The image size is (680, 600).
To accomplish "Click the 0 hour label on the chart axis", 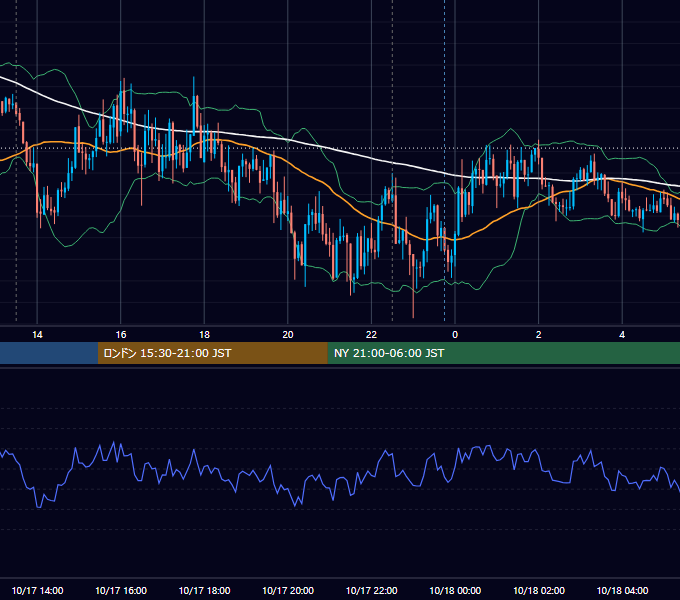I will click(x=455, y=335).
